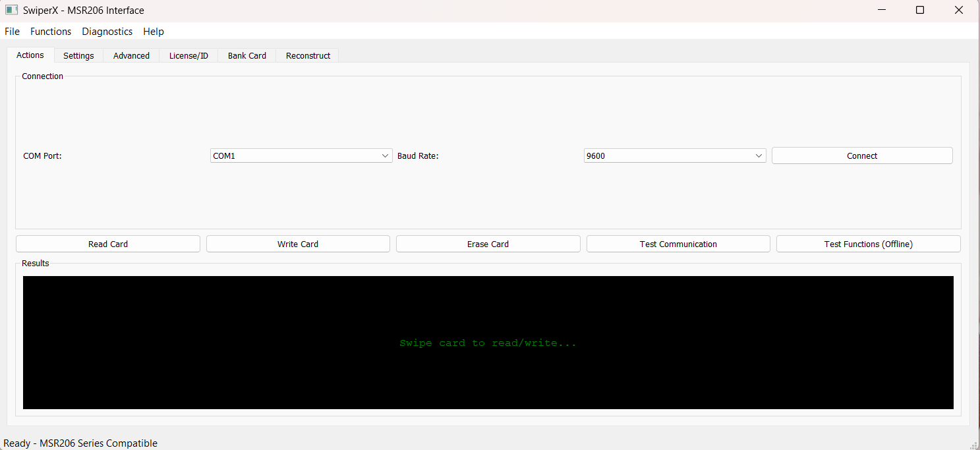Click the SwiperX app icon in title bar
This screenshot has height=450, width=980.
click(11, 11)
